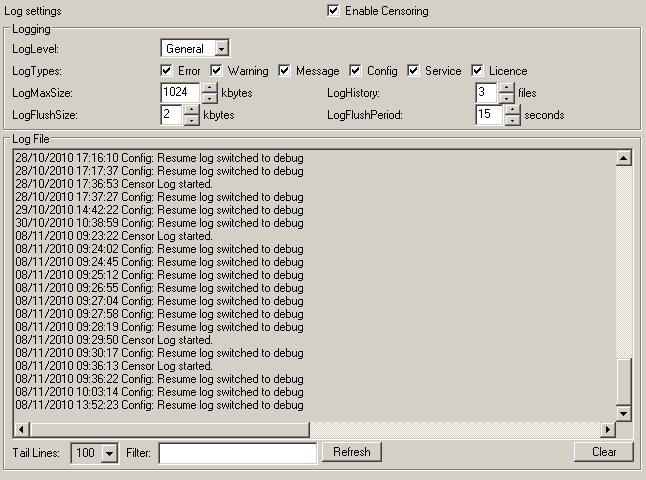Uncheck the Licence log type
646x480 pixels.
478,71
